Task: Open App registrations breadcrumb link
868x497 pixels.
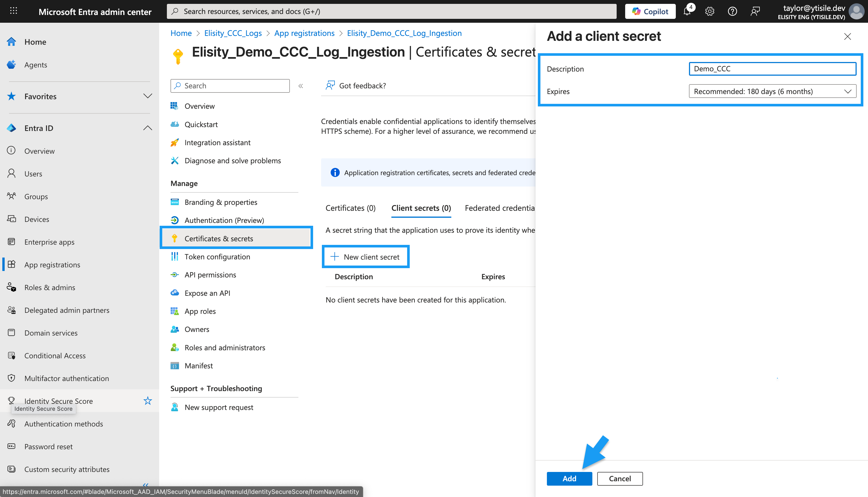Action: point(305,33)
